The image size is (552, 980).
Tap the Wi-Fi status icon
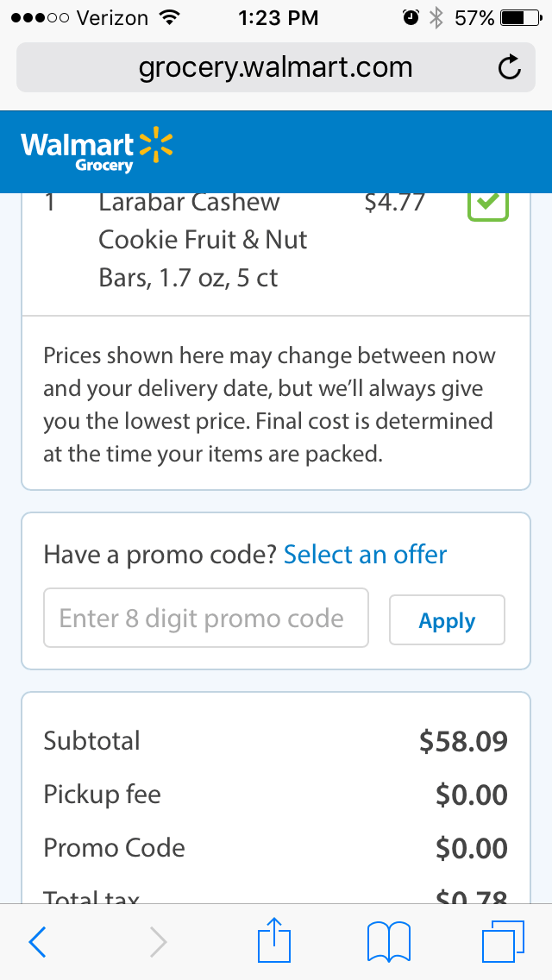pyautogui.click(x=167, y=18)
